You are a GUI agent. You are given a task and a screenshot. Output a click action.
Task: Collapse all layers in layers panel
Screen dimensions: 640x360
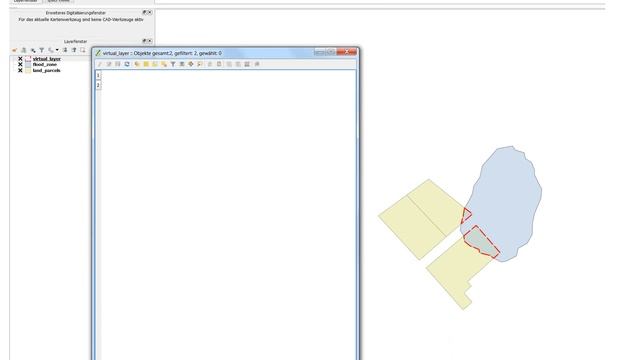click(74, 50)
